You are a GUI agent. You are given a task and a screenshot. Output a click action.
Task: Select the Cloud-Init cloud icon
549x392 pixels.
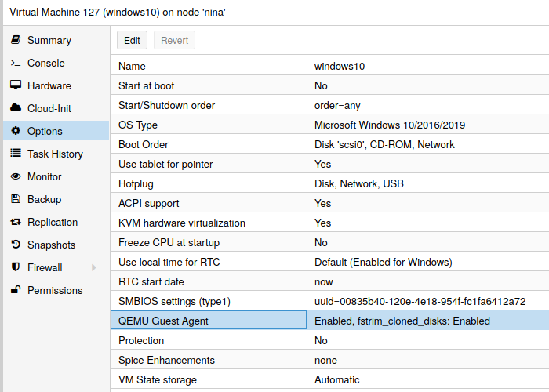[x=15, y=108]
